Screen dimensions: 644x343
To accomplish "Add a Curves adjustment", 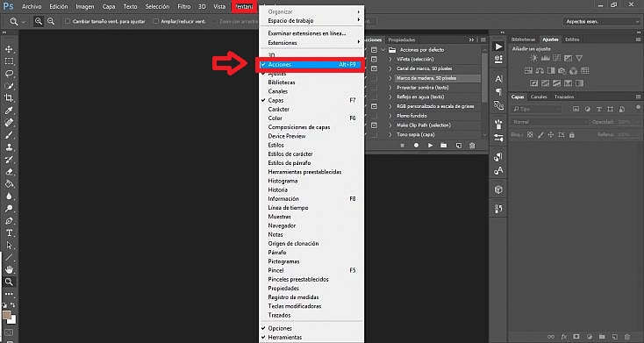I will click(x=556, y=58).
